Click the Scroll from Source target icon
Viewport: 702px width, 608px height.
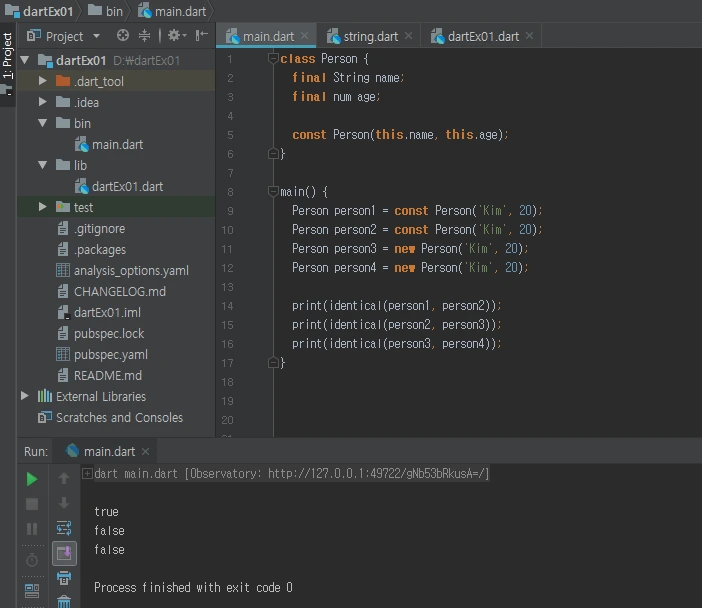coord(123,36)
